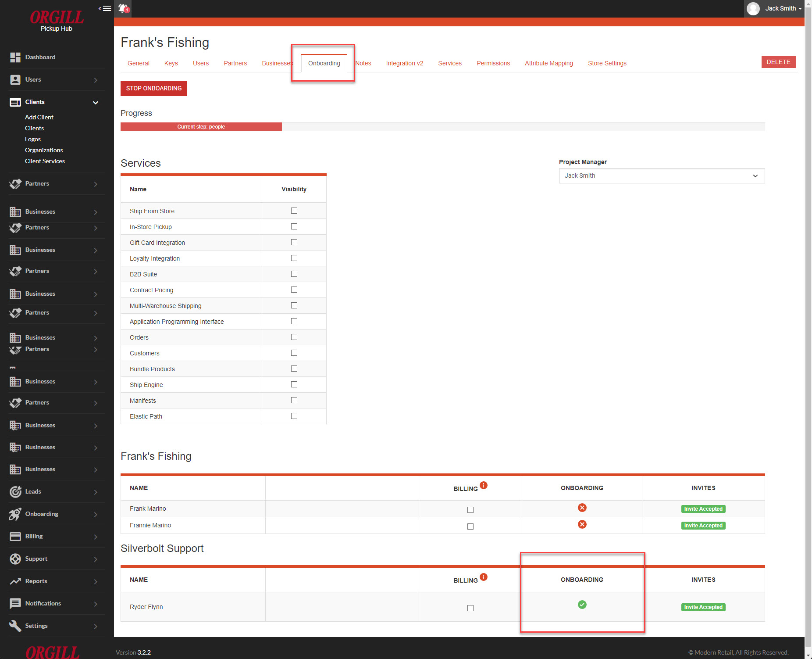Expand the Notifications sidebar chevron
The image size is (812, 659).
click(96, 604)
